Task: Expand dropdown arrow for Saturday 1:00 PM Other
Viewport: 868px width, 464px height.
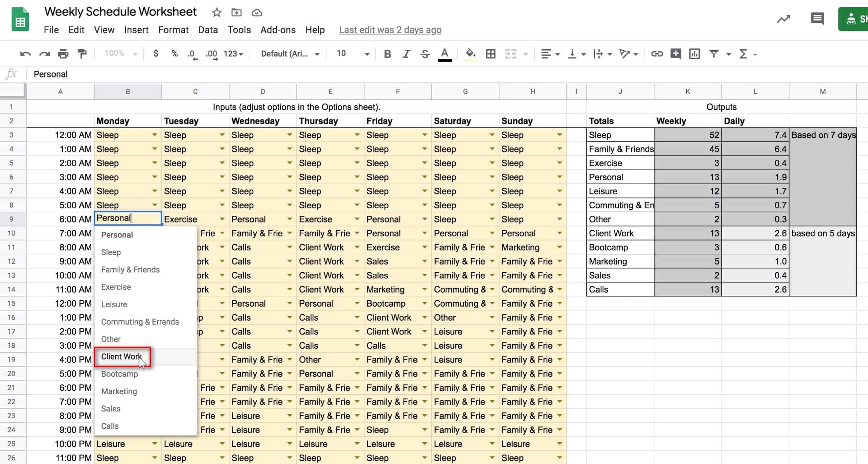Action: tap(492, 317)
